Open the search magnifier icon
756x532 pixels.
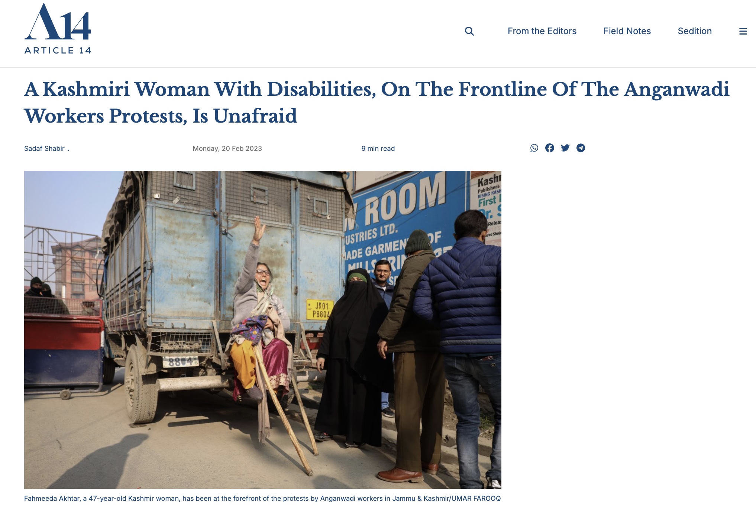(x=469, y=31)
